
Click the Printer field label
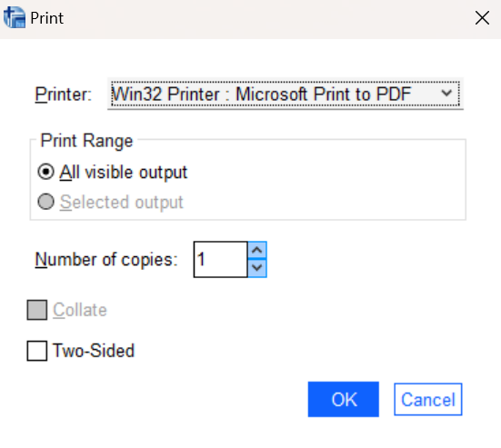click(x=64, y=95)
